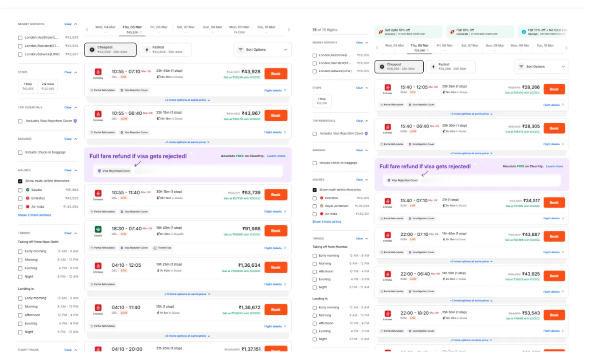
Task: Tick the Saudia airline checkbox
Action: tap(20, 190)
